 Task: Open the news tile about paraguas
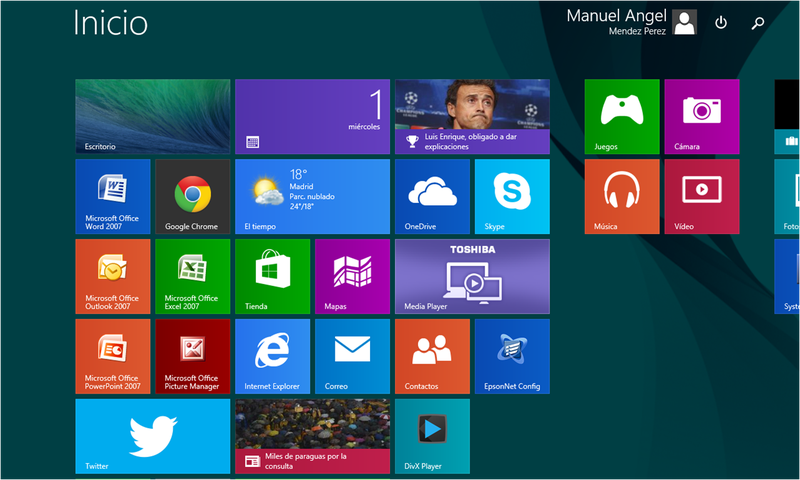[312, 436]
